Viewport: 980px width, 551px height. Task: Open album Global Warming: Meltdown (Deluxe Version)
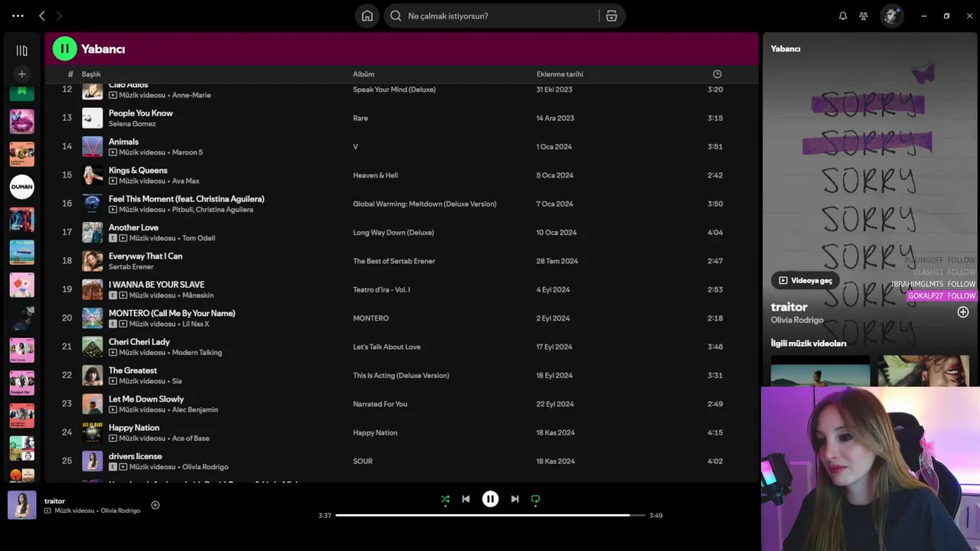pyautogui.click(x=424, y=204)
